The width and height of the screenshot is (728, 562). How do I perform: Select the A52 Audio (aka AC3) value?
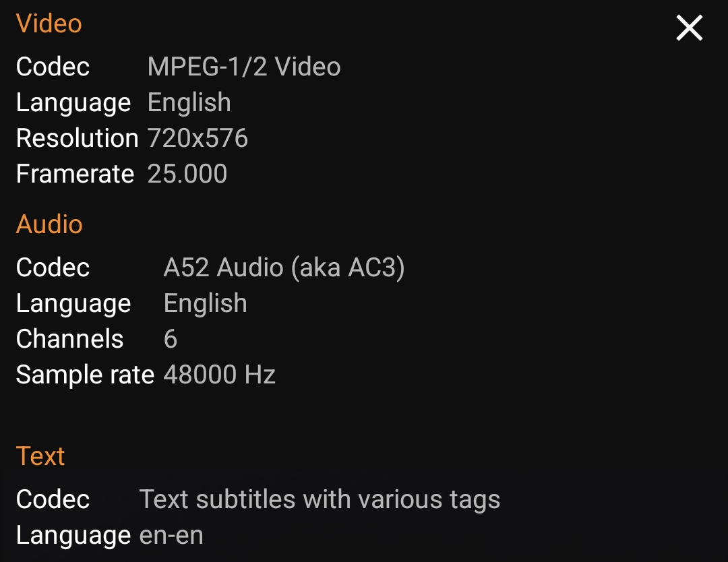pos(284,268)
